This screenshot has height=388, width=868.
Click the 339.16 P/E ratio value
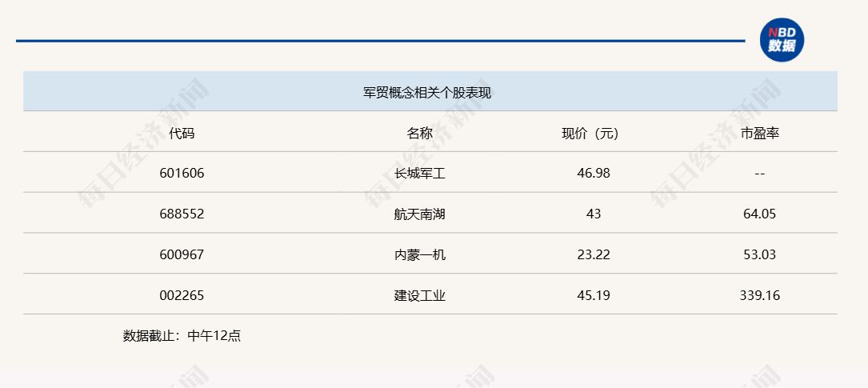click(x=759, y=295)
